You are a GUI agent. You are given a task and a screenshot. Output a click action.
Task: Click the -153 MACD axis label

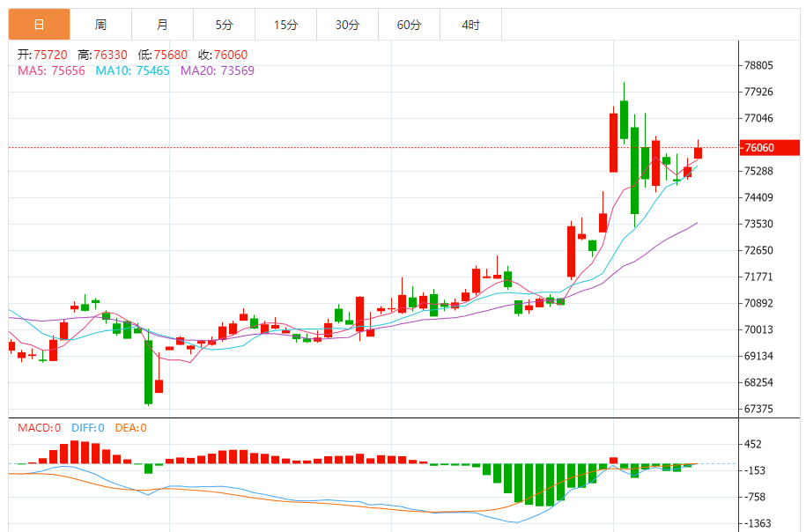point(755,470)
